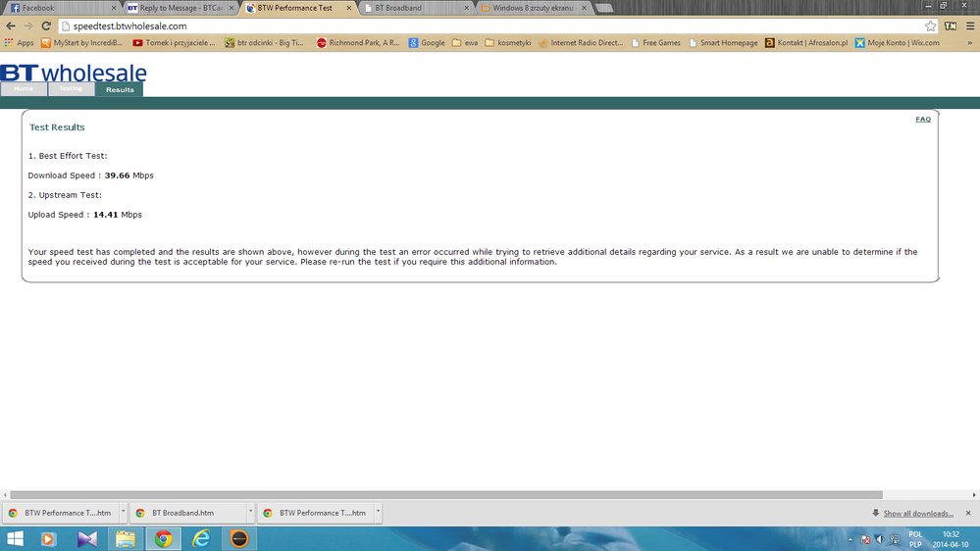
Task: Go back with the browser back arrow
Action: pos(11,26)
